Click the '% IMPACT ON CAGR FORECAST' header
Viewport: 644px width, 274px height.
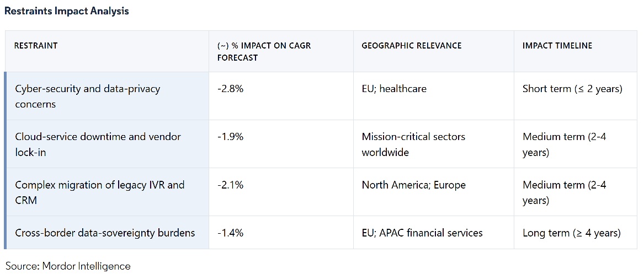pos(264,51)
